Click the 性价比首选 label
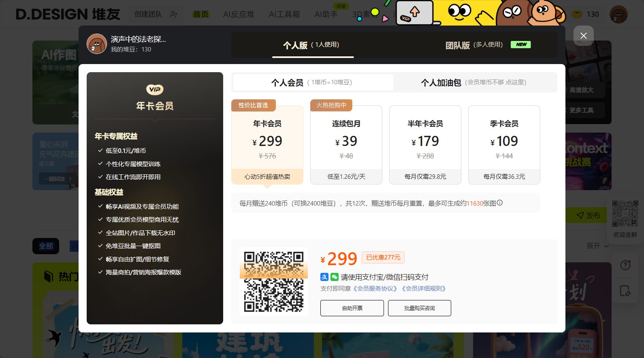 253,105
